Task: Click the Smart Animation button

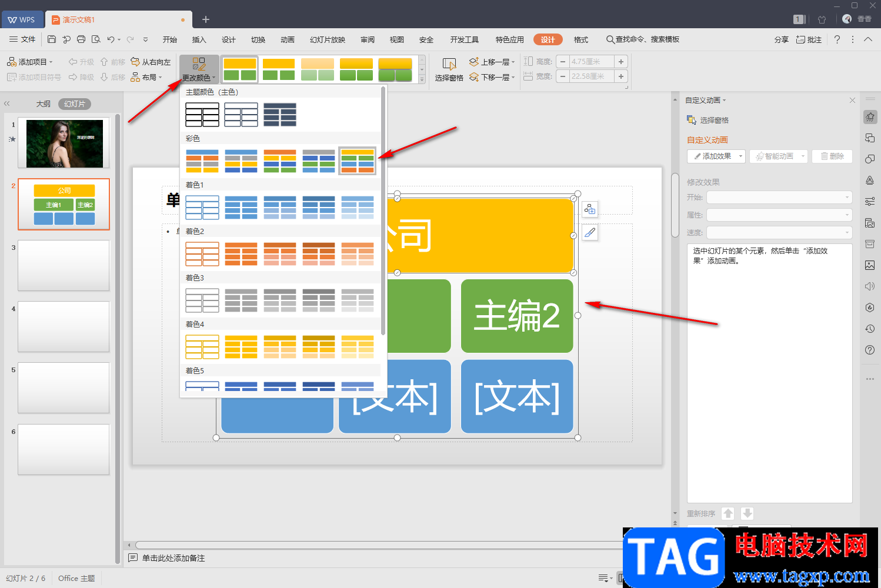Action: [x=778, y=156]
